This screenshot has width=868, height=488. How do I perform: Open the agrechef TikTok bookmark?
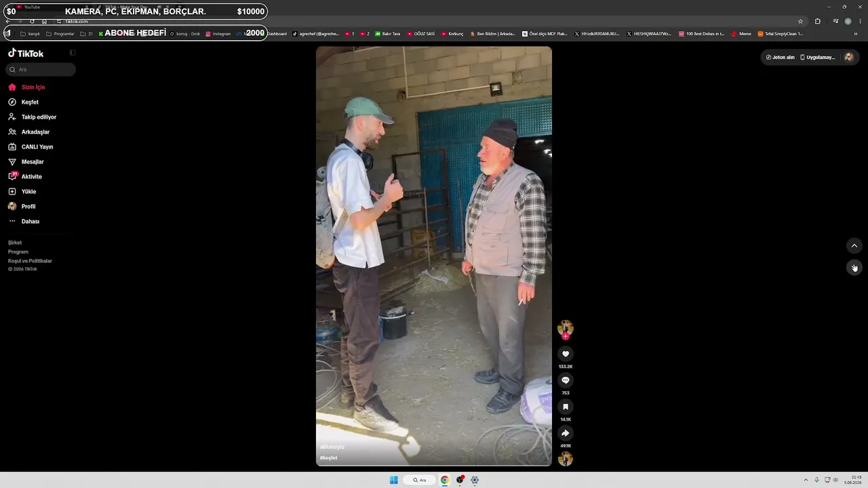(316, 34)
